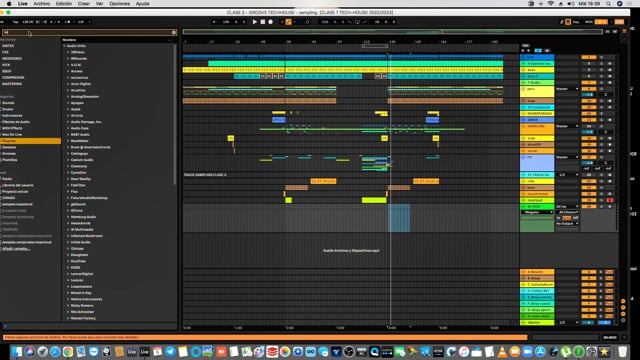Start playback with the Play button
The width and height of the screenshot is (640, 360).
pos(254,22)
